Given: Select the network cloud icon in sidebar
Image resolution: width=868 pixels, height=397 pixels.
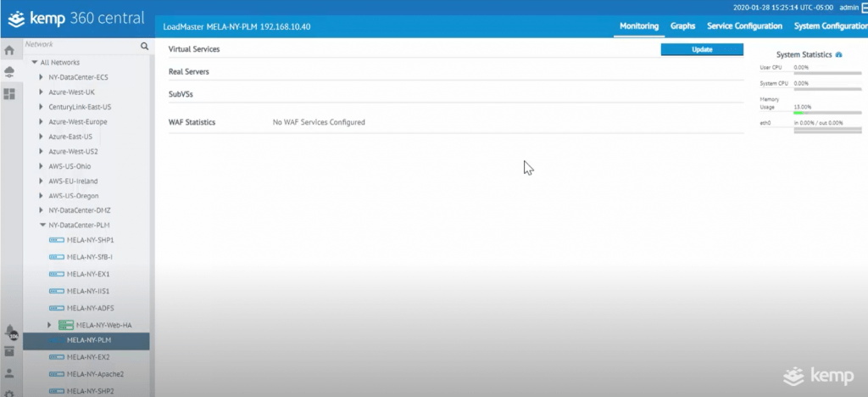Looking at the screenshot, I should point(8,71).
